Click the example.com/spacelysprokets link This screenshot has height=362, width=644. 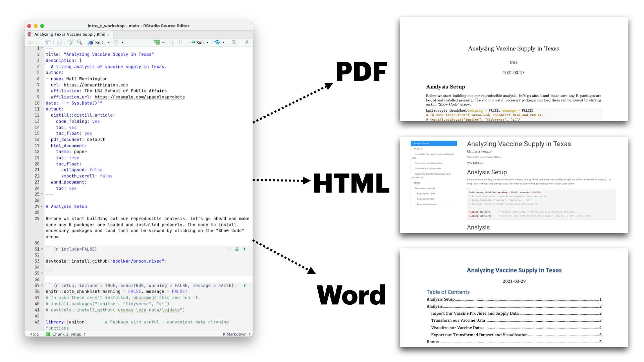click(x=140, y=97)
